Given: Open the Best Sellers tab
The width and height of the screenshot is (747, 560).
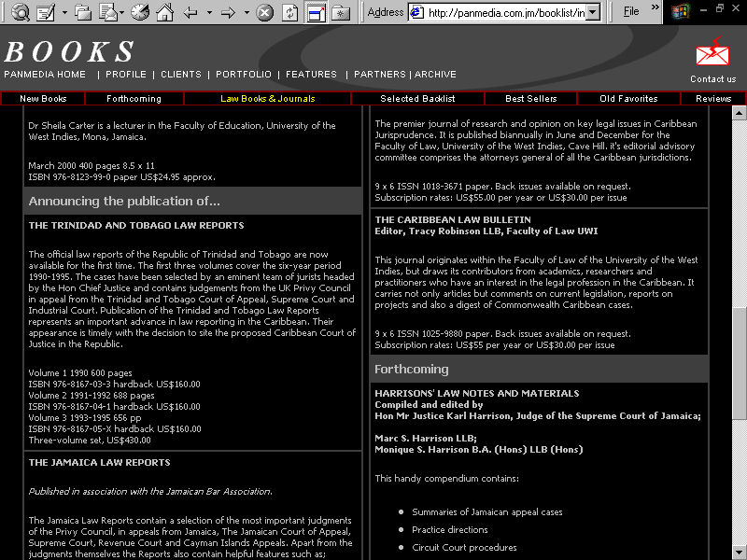Looking at the screenshot, I should tap(530, 98).
